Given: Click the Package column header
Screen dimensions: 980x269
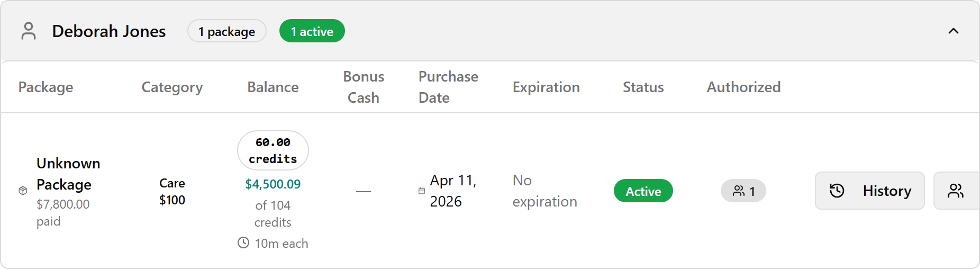Looking at the screenshot, I should click(x=46, y=87).
